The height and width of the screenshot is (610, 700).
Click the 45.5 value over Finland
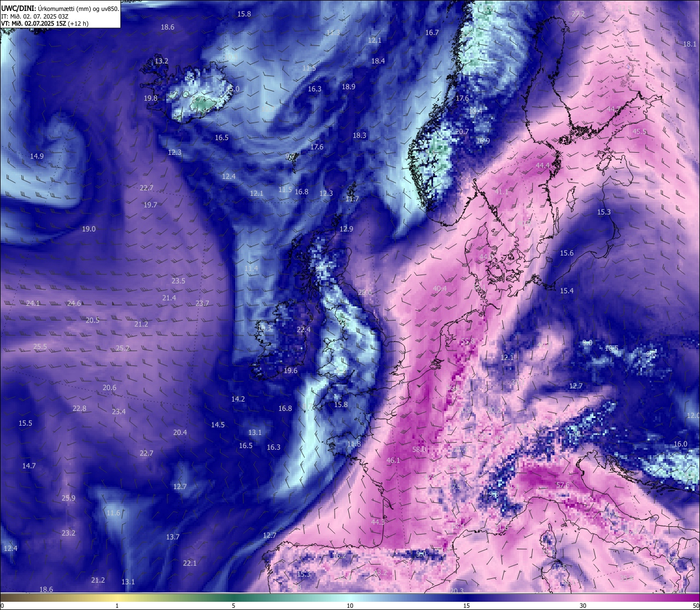pos(639,132)
